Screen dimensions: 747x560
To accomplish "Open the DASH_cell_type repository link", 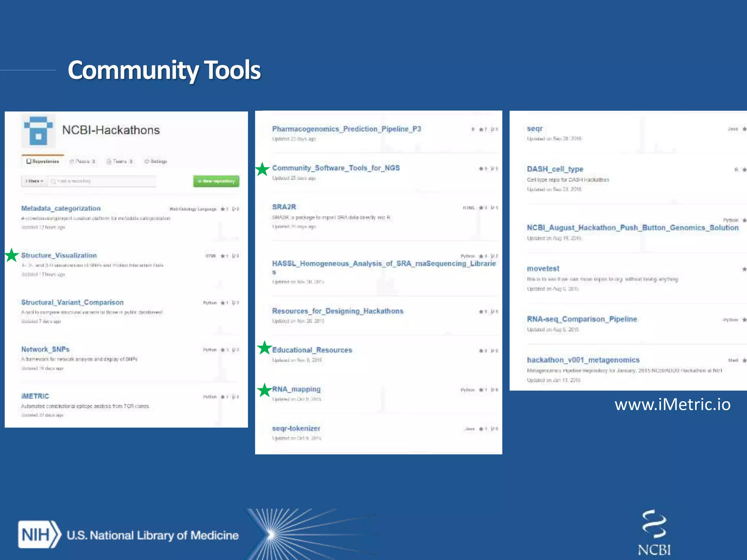I will pos(555,169).
